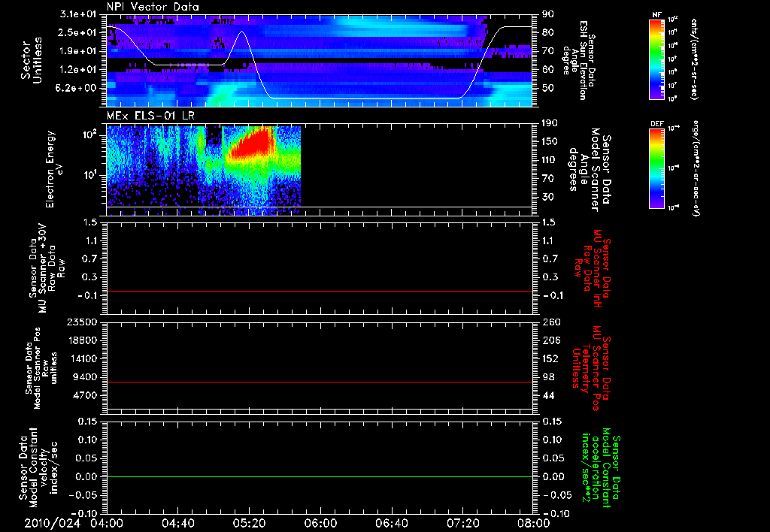Click the Sector Unitless axis label
770x532 pixels.
pyautogui.click(x=32, y=60)
